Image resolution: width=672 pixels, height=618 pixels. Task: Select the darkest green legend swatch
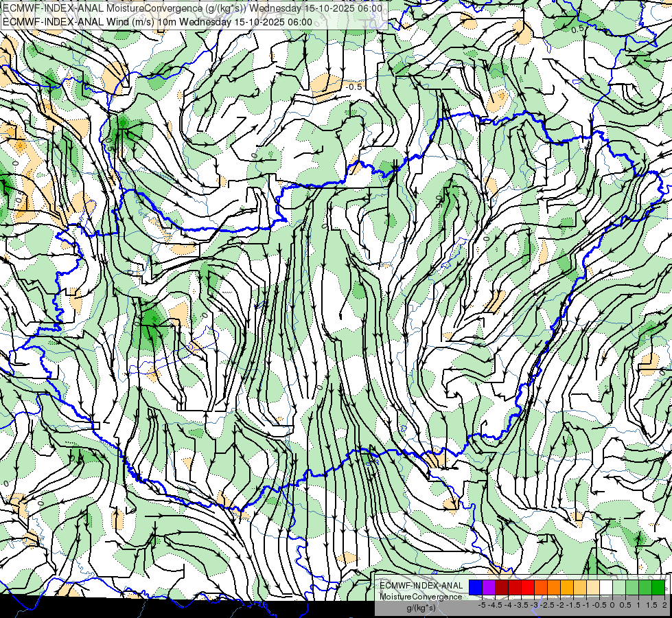[658, 587]
